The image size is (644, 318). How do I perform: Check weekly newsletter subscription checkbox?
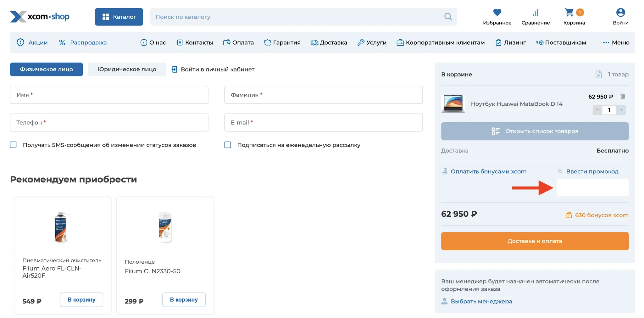pos(228,145)
